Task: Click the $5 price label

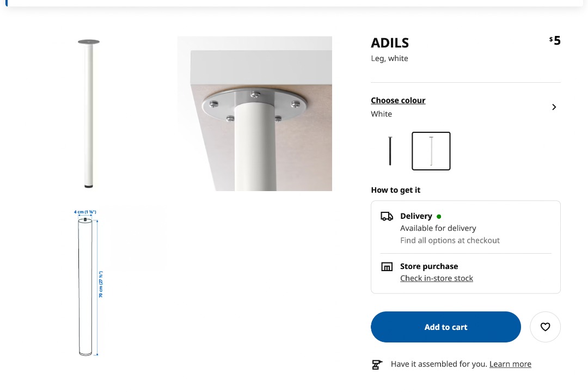Action: [x=555, y=41]
